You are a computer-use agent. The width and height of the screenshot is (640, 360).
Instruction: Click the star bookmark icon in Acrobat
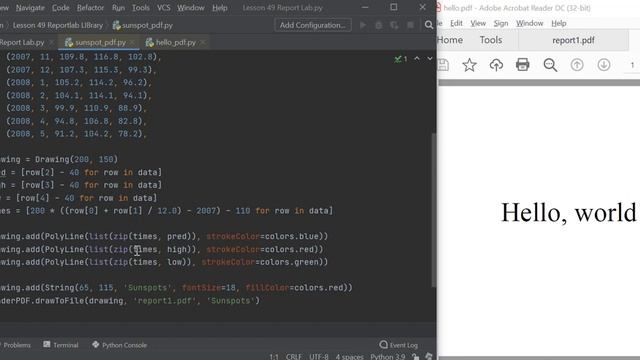[x=469, y=64]
